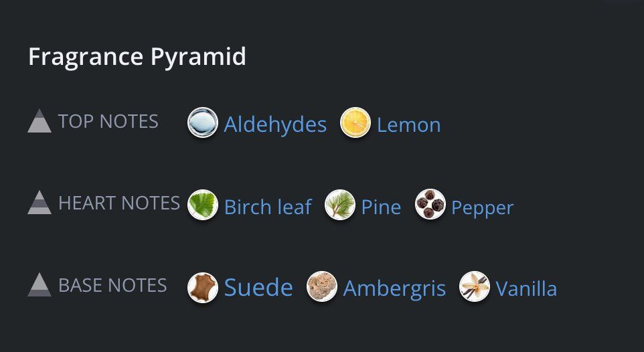Click the Fragrance Pyramid heading

click(x=137, y=57)
